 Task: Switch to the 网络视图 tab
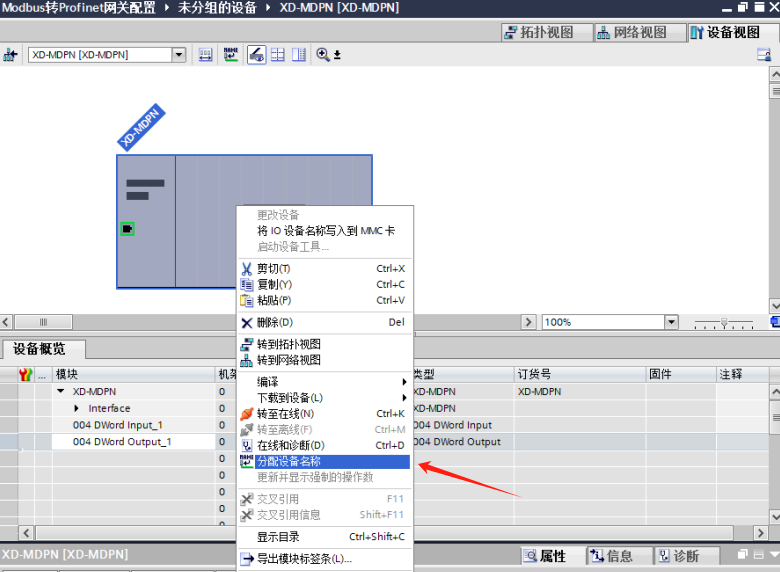pos(639,33)
